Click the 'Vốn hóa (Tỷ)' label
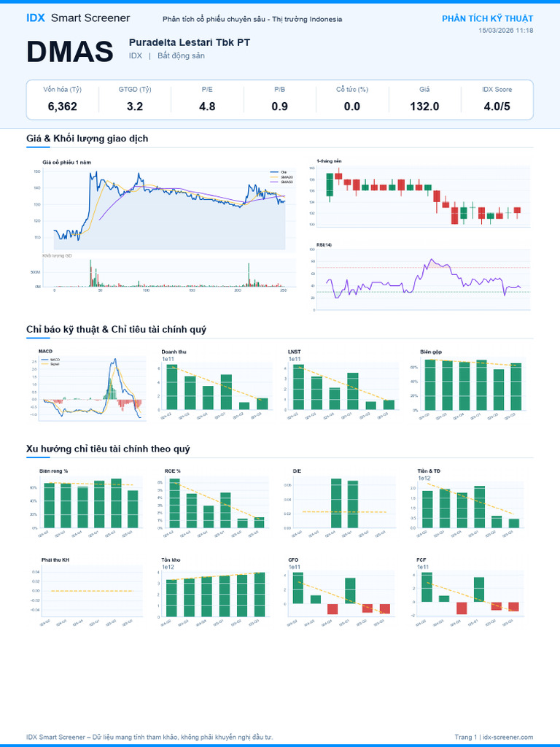 click(x=63, y=90)
